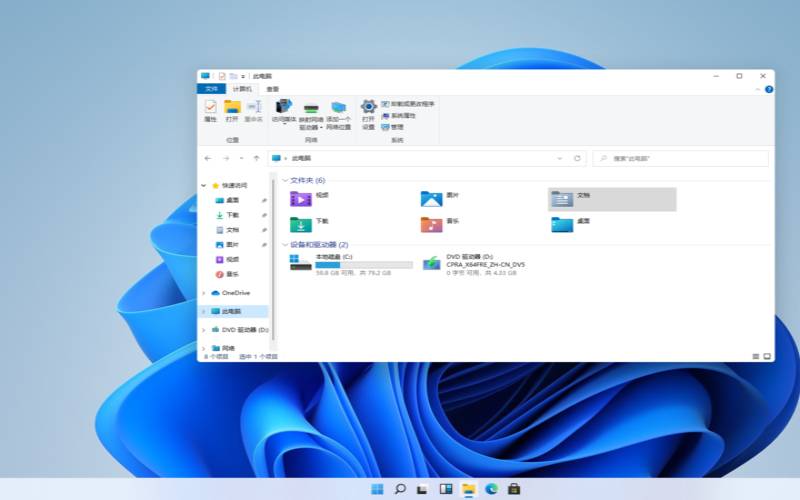The width and height of the screenshot is (800, 500).
Task: Select Music (音乐) in sidebar quick access
Action: pyautogui.click(x=233, y=274)
